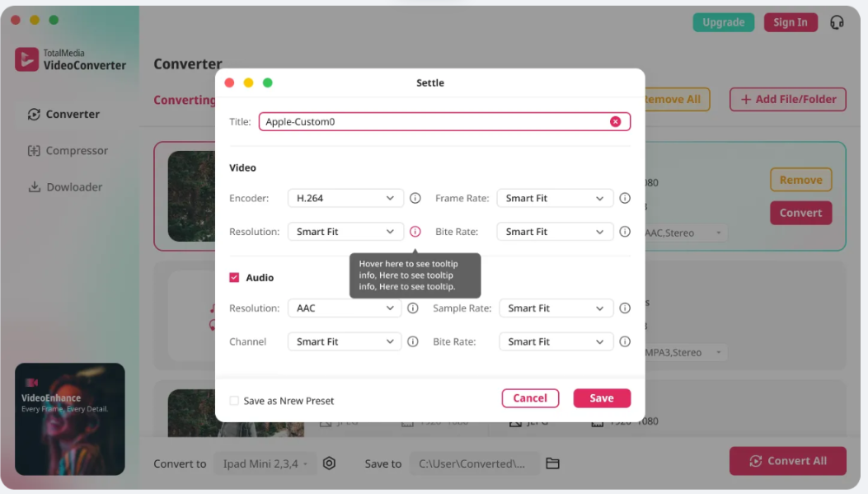Click the info icon beside Sample Rate
Viewport: 868px width, 494px height.
click(x=625, y=308)
